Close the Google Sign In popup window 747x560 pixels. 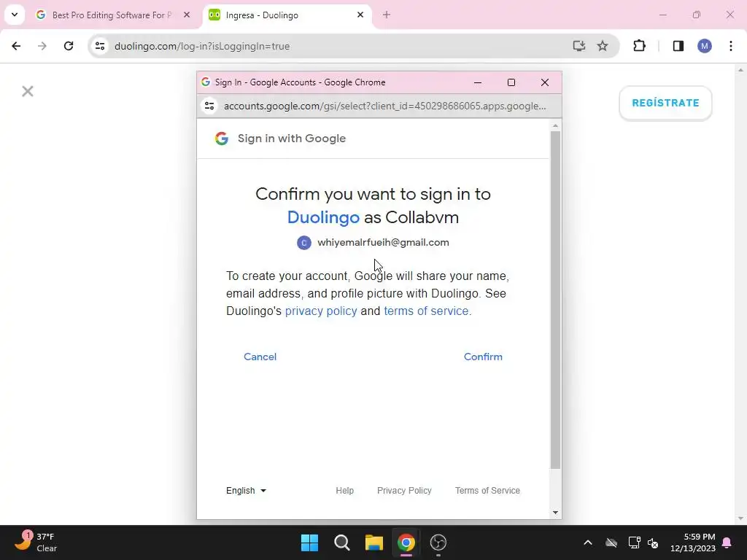(x=545, y=82)
